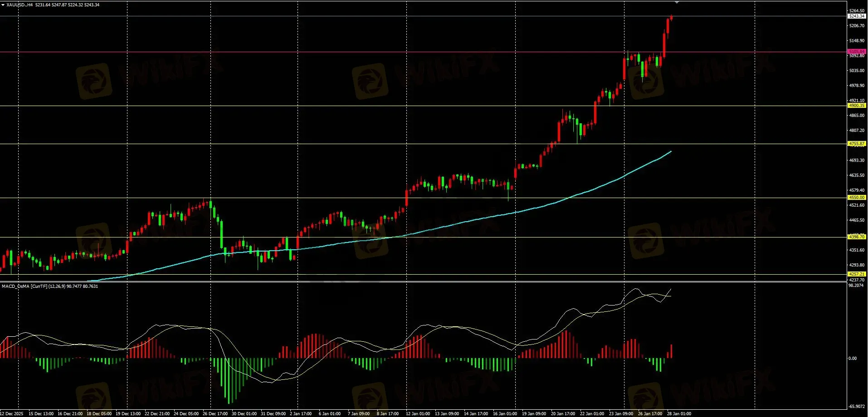
Task: Click the 16 Jan 01:00 time label
Action: 505,414
